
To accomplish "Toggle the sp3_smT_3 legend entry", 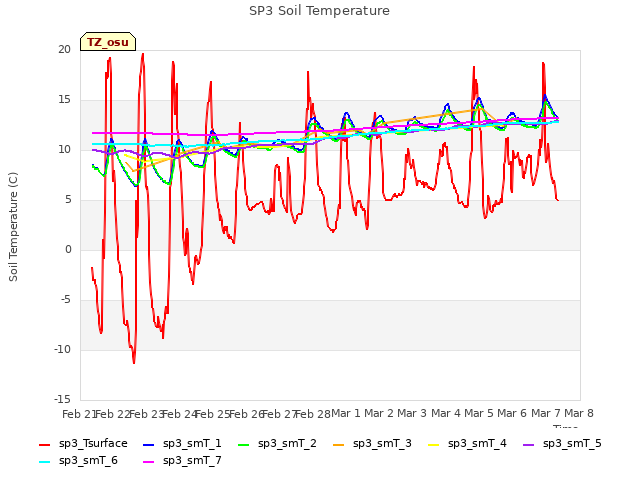I will 372,444.
